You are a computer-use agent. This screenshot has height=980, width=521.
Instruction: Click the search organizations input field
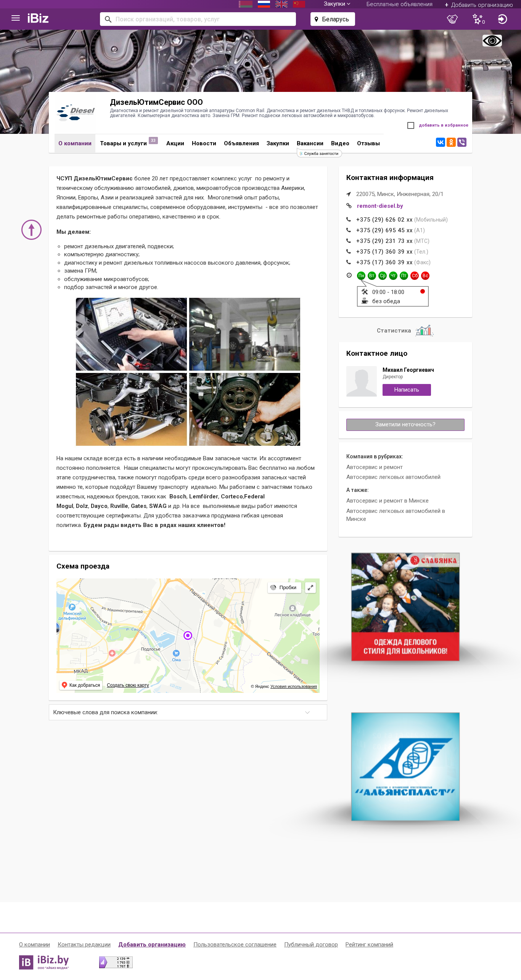point(198,19)
